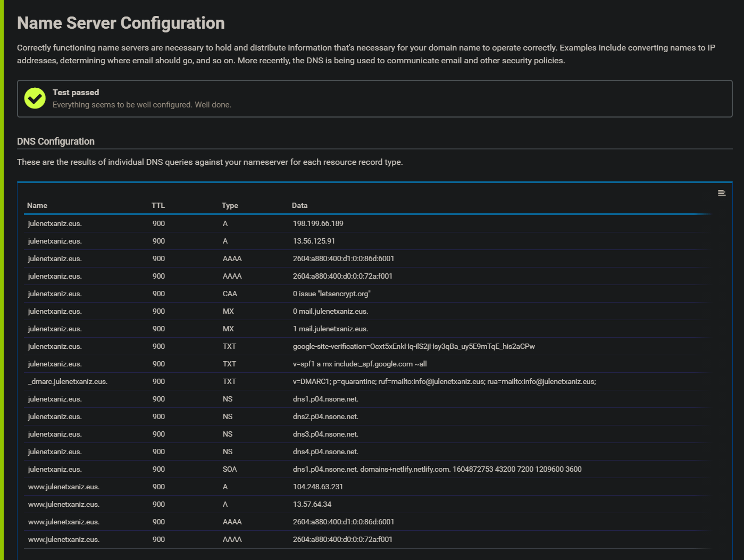This screenshot has height=560, width=744.
Task: Click the green checkmark Test passed icon
Action: click(35, 98)
